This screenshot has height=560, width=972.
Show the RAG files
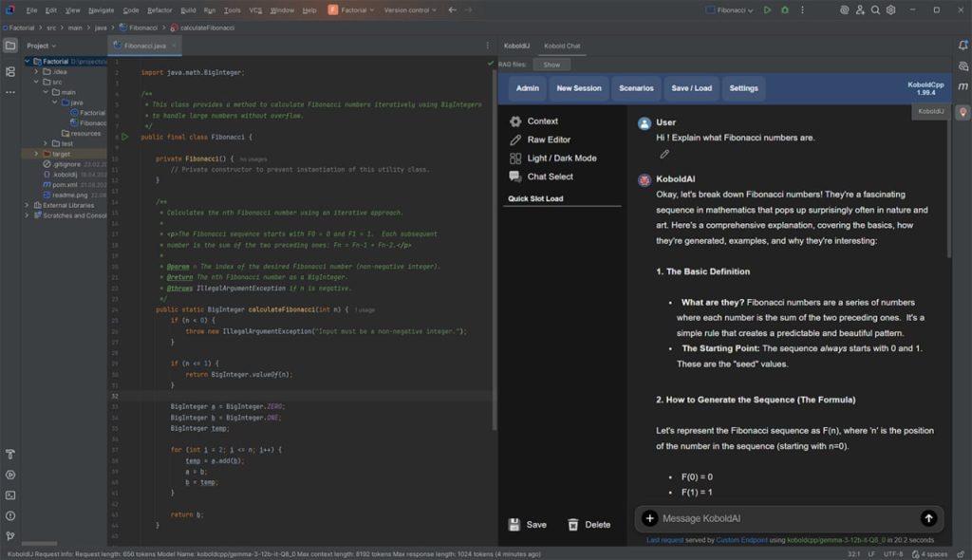(x=551, y=65)
